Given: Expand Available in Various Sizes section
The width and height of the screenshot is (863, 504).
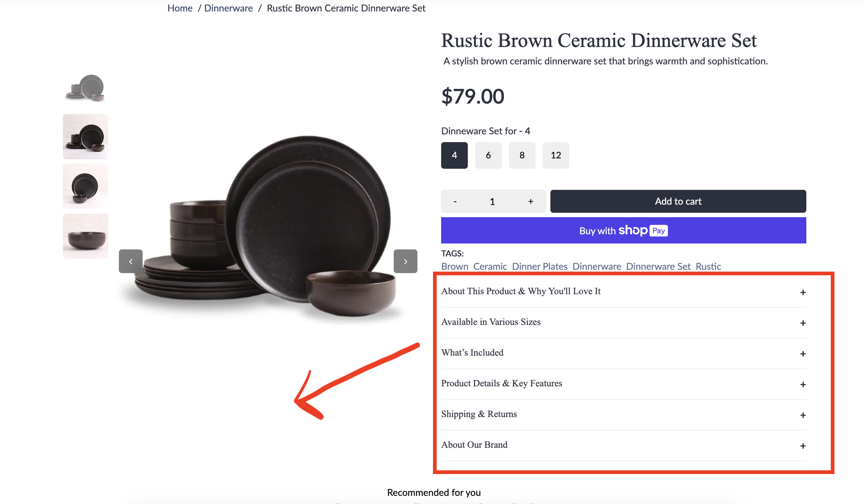Looking at the screenshot, I should pyautogui.click(x=491, y=322).
